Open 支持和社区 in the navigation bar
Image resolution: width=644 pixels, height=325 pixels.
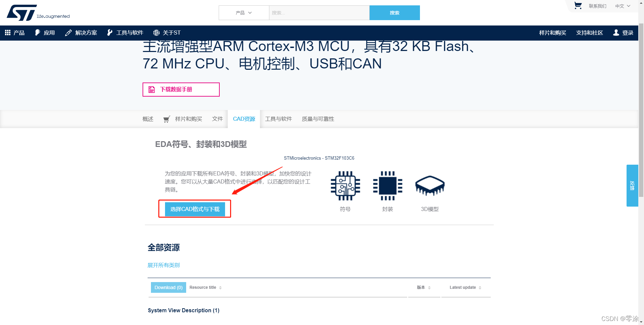point(589,33)
